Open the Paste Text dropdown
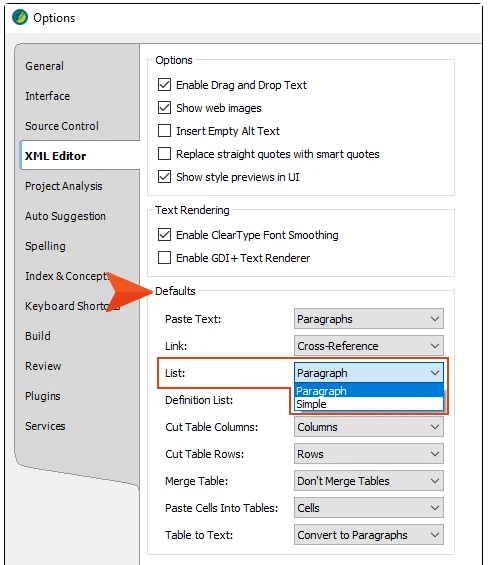Viewport: 488px width, 565px height. [369, 319]
